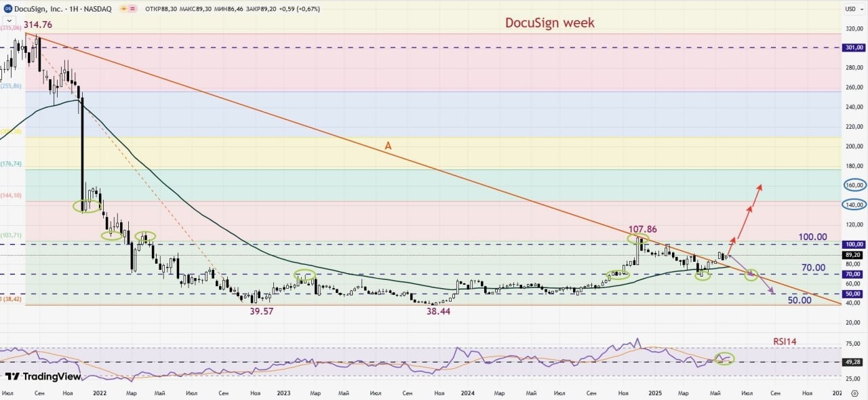Screen dimensions: 868x400
Task: Select the 'DocuSign week' text annotation
Action: 550,22
